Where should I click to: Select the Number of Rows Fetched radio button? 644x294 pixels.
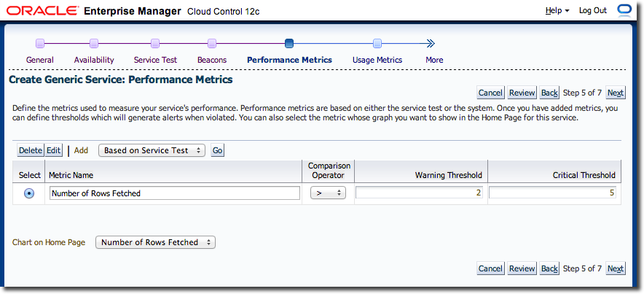pyautogui.click(x=29, y=193)
